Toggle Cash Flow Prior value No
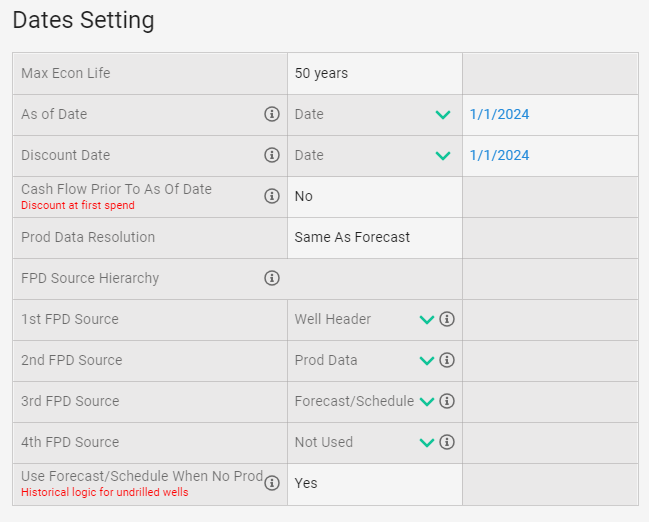This screenshot has height=522, width=649. click(x=304, y=196)
